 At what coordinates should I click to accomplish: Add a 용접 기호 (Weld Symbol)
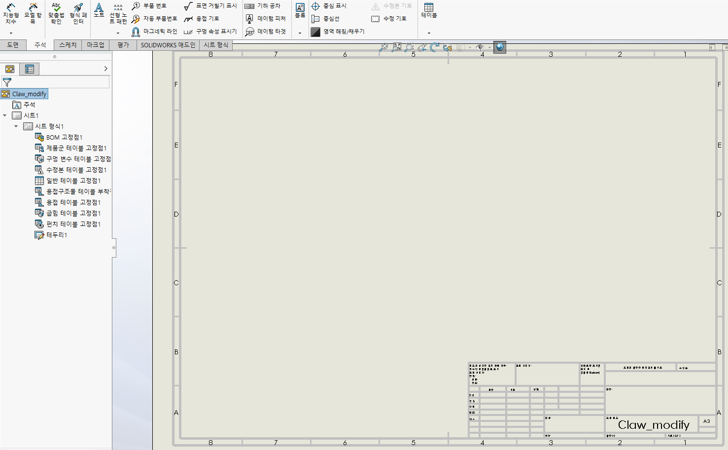click(202, 19)
